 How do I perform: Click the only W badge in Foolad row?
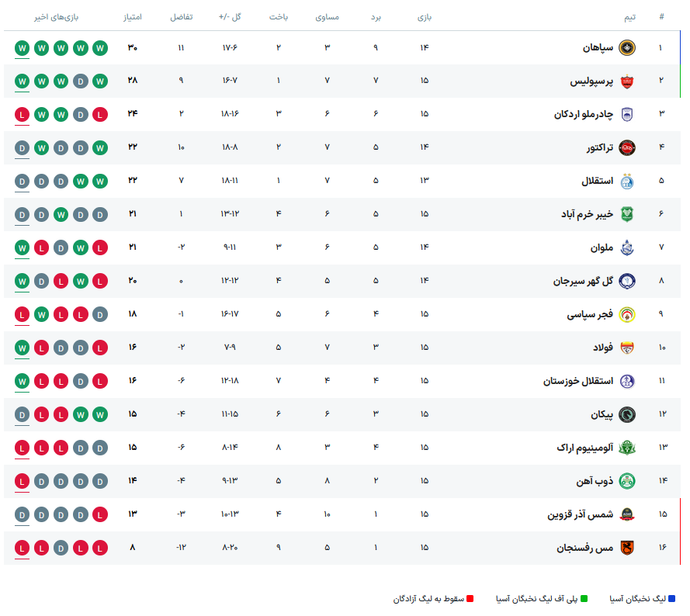[x=22, y=348]
